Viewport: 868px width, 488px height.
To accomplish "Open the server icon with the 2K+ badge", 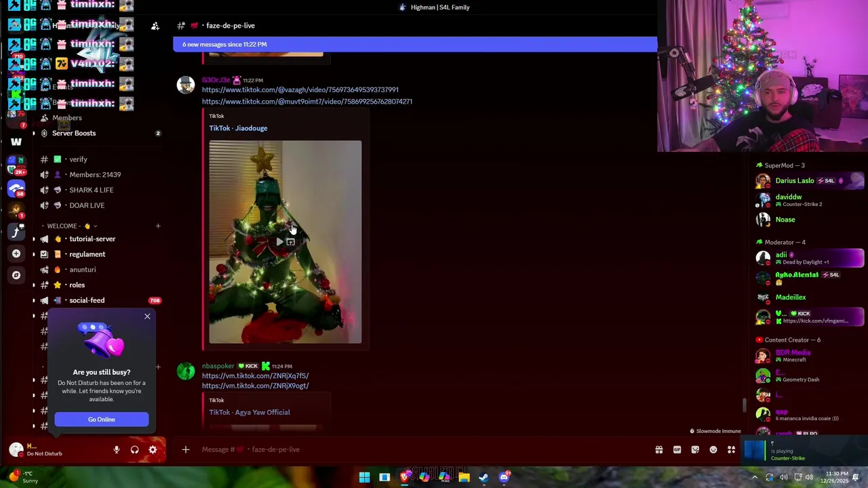I will coord(16,166).
